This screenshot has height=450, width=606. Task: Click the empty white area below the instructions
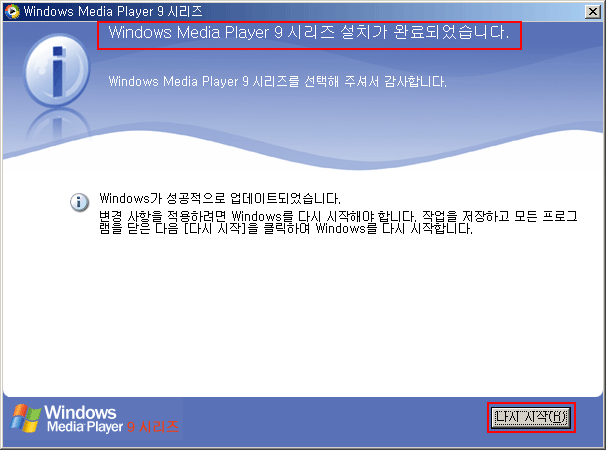click(x=300, y=320)
